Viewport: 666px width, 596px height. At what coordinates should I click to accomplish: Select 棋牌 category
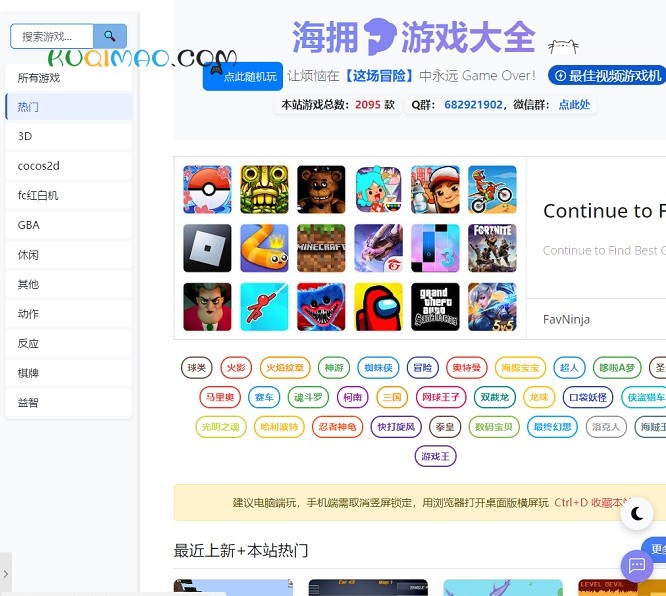(68, 373)
